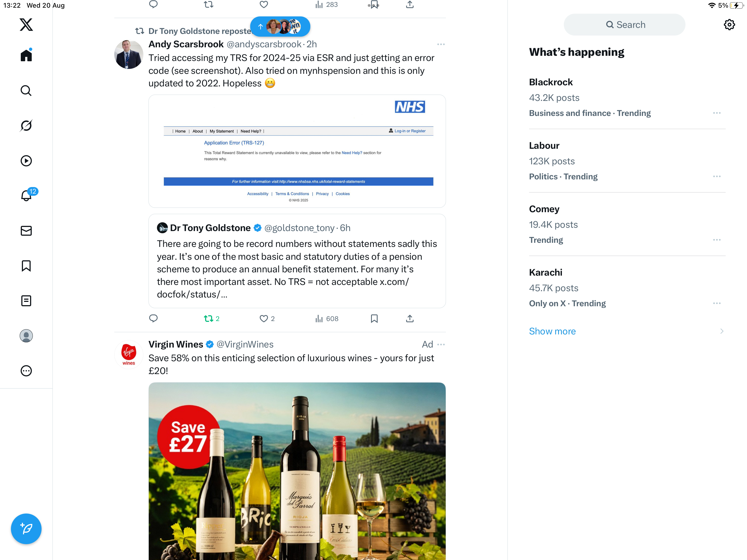Open more options for Blackrock trend
The image size is (747, 560).
[717, 113]
